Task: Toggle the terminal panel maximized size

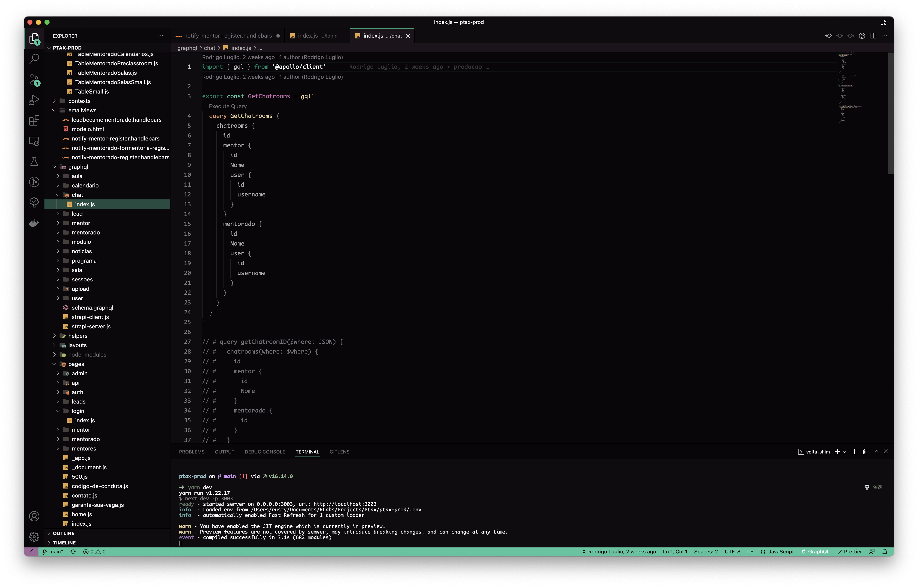Action: click(876, 452)
